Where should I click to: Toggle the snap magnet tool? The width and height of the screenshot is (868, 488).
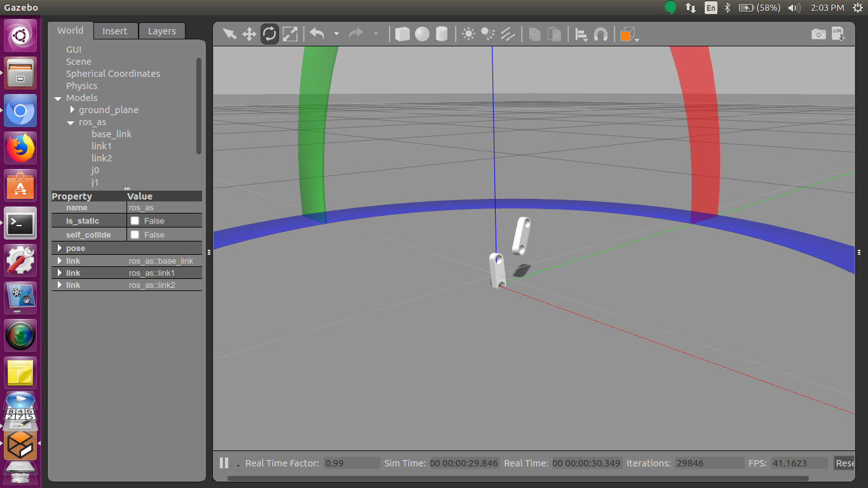pyautogui.click(x=600, y=34)
